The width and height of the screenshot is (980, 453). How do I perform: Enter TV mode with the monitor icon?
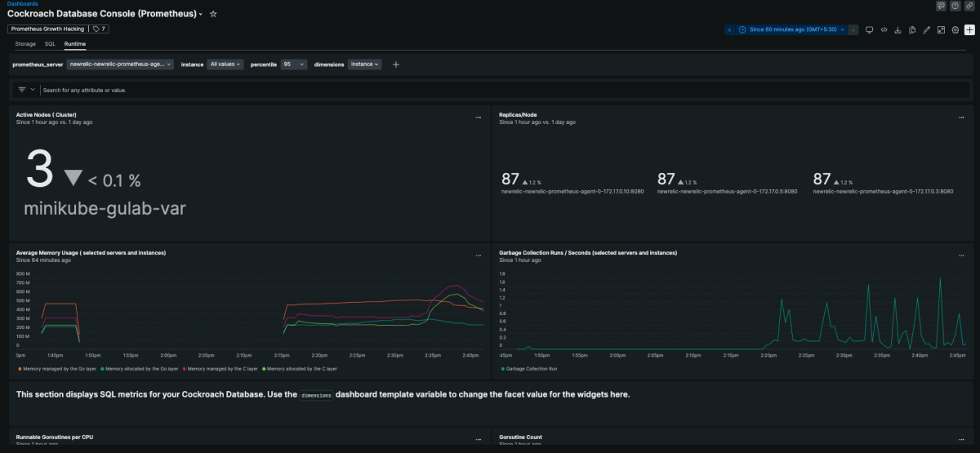click(869, 29)
